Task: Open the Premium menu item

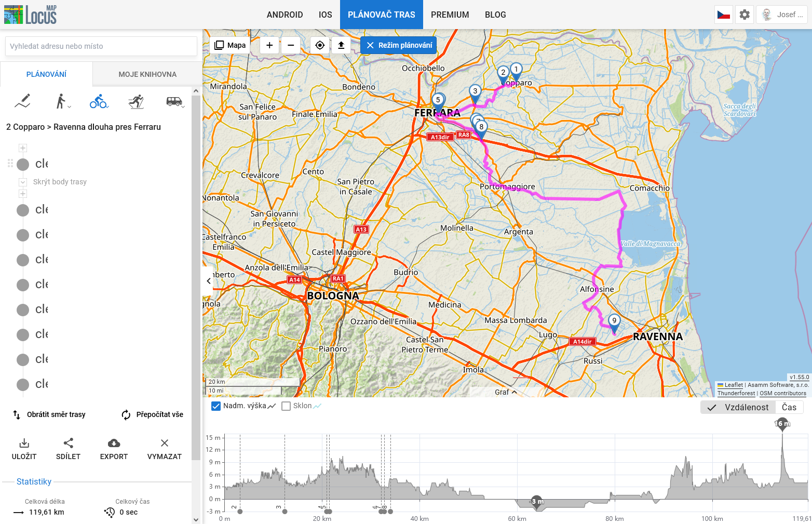Action: point(450,15)
